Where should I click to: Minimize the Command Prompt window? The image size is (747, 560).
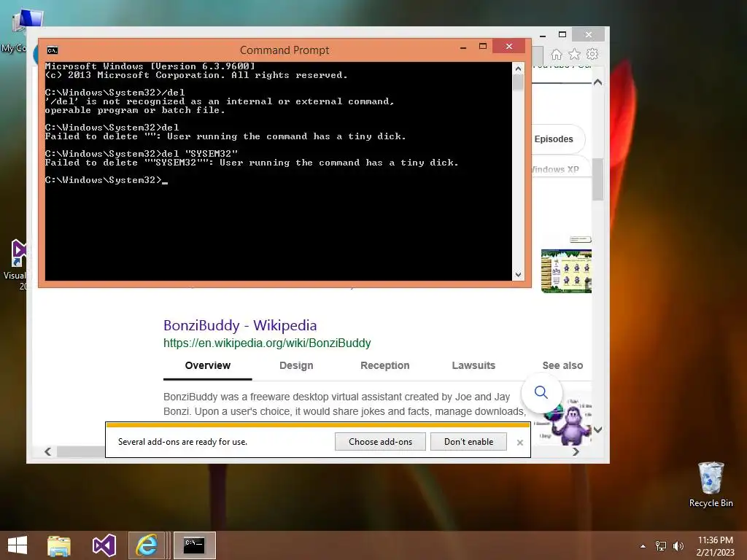[x=463, y=47]
